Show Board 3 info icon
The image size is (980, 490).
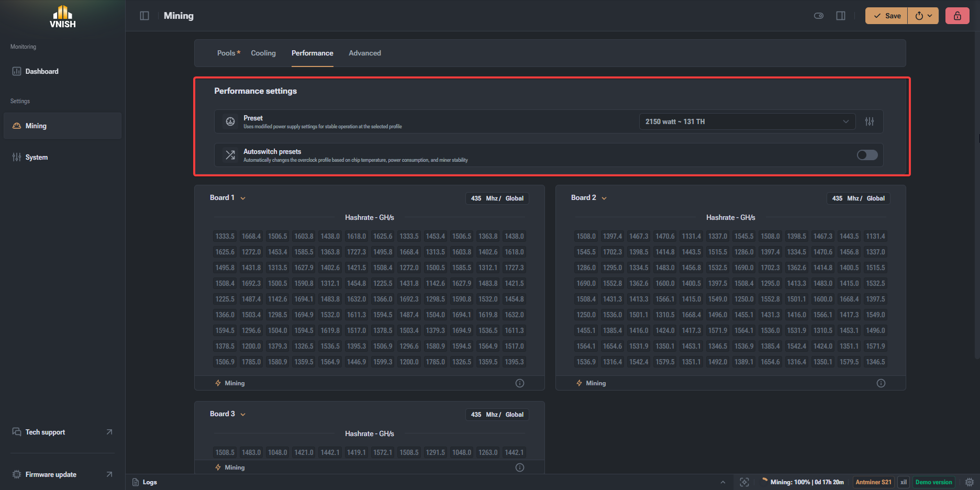point(520,467)
